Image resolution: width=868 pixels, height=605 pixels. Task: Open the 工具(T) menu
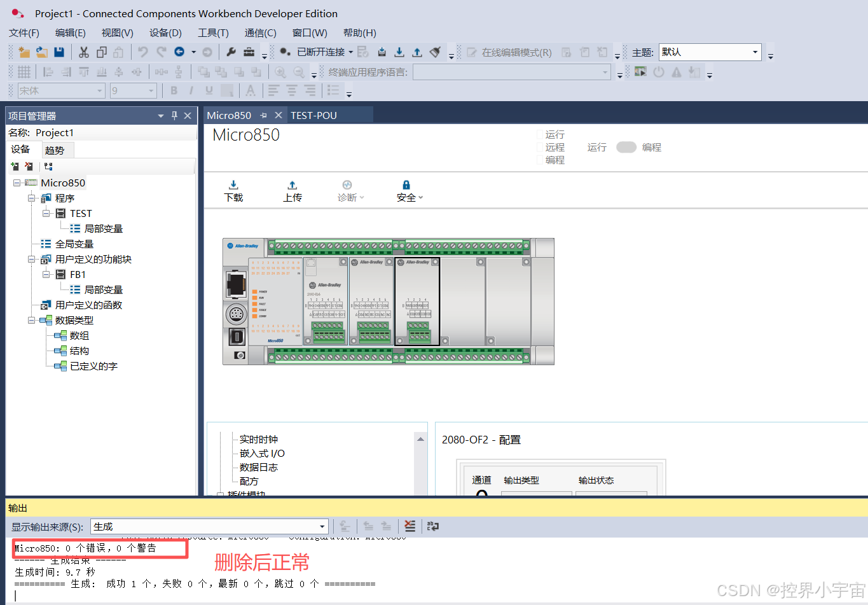(x=213, y=32)
